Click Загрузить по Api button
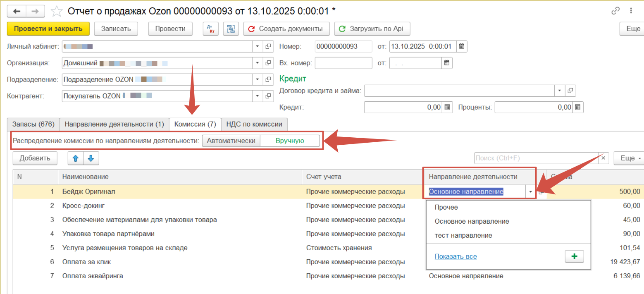This screenshot has height=294, width=644. point(372,29)
